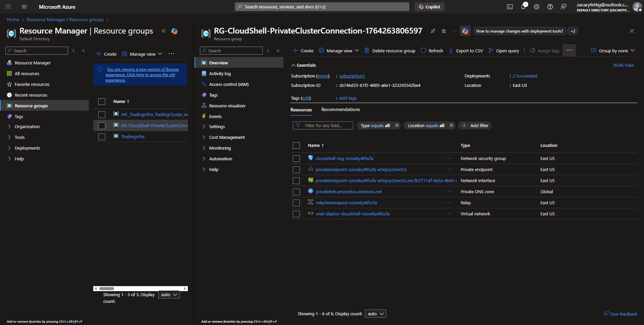Open the Group by none dropdown

pyautogui.click(x=612, y=51)
